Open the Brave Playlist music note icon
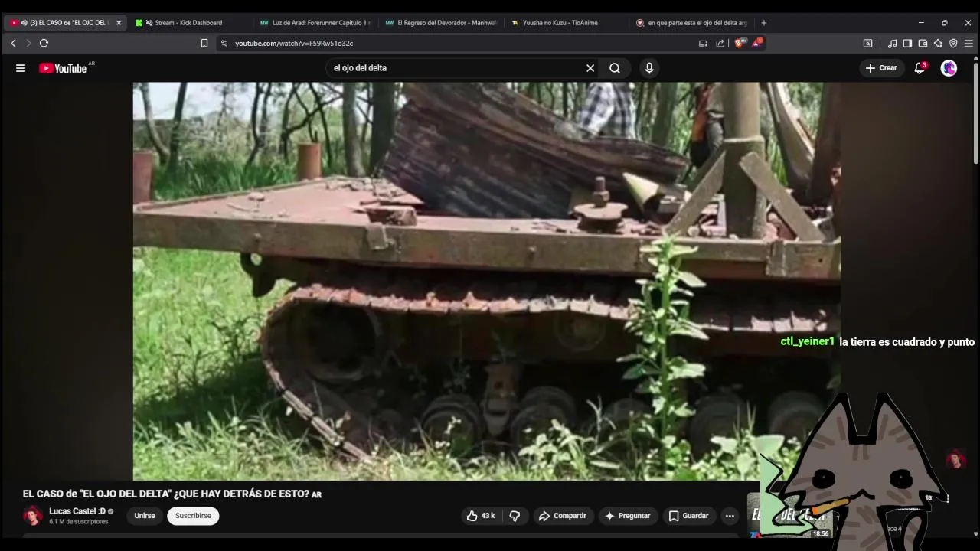This screenshot has width=980, height=551. coord(892,44)
